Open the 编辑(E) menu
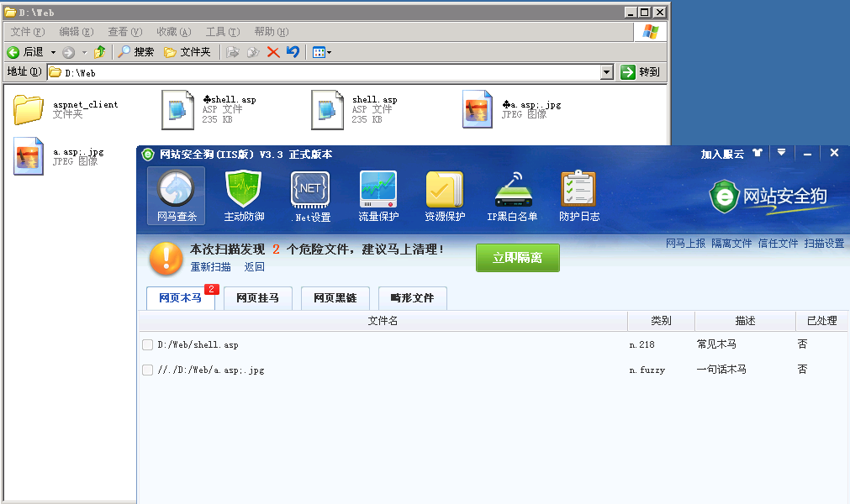Image resolution: width=850 pixels, height=504 pixels. tap(77, 32)
